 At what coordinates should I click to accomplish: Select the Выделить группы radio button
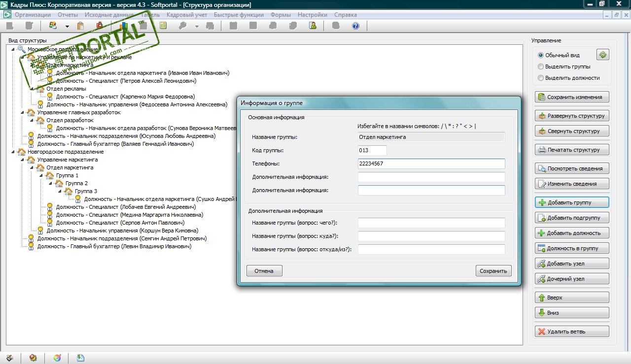point(541,66)
